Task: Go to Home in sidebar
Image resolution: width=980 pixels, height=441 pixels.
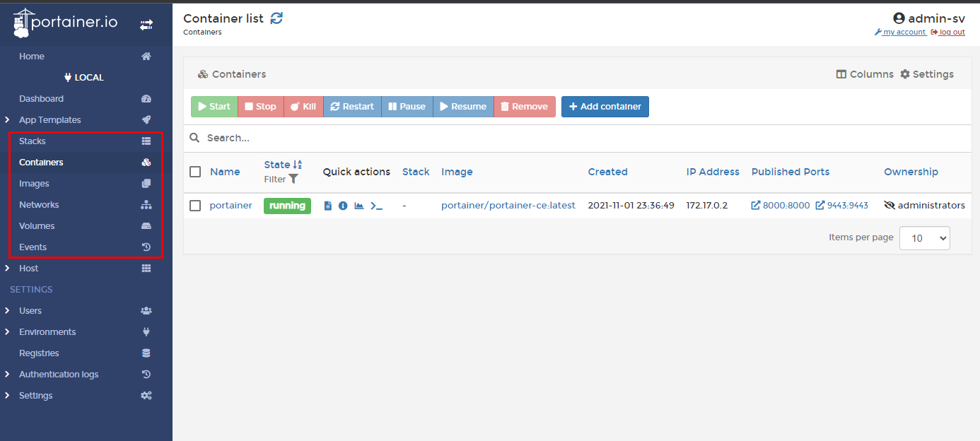Action: pos(32,57)
